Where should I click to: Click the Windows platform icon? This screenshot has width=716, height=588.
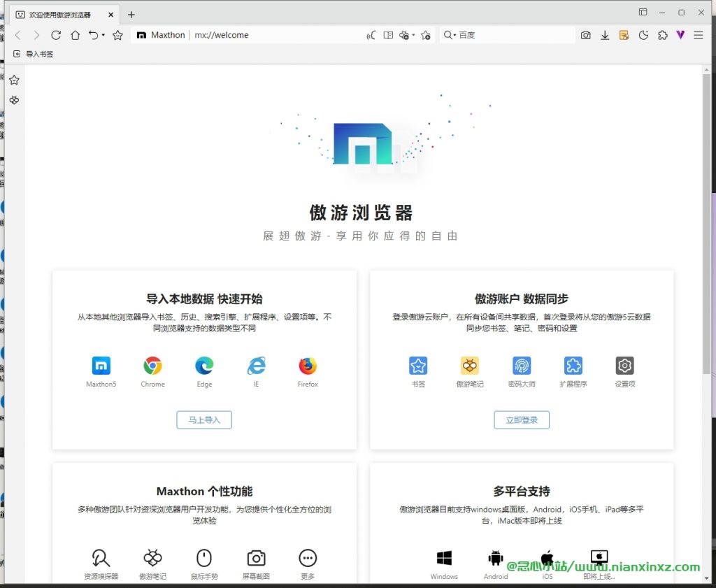pos(444,558)
